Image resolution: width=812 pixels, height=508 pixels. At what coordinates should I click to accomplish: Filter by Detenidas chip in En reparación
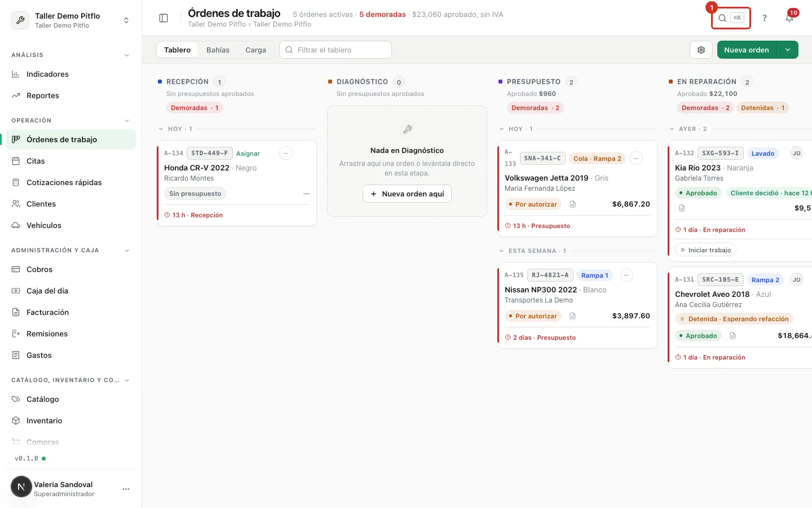[x=762, y=108]
